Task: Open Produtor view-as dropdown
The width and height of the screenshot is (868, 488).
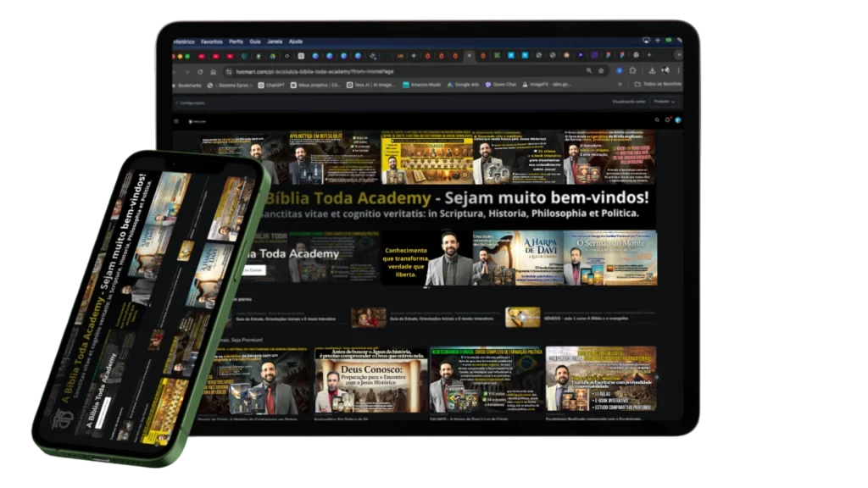Action: 664,102
